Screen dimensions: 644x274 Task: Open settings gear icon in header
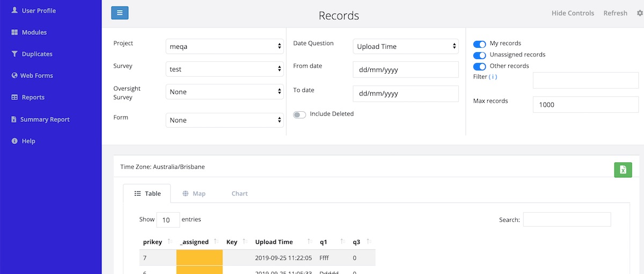tap(639, 13)
